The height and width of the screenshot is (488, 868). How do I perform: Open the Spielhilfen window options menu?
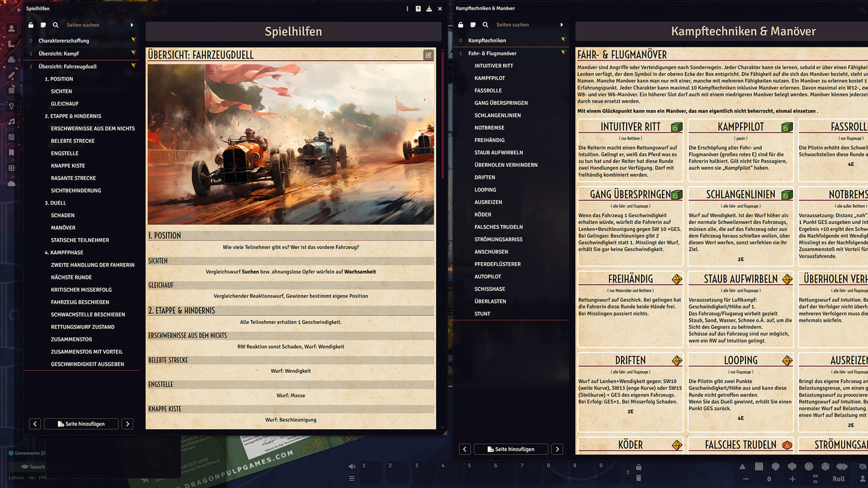pyautogui.click(x=407, y=9)
